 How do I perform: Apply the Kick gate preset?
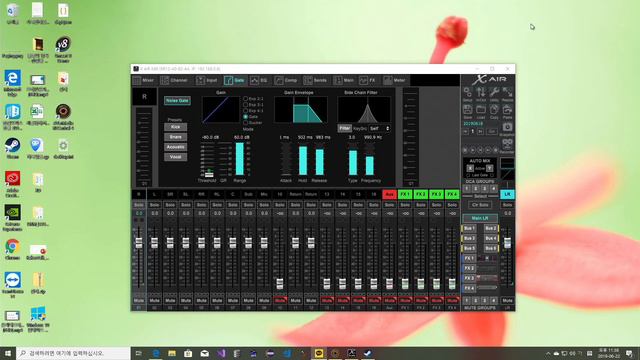point(176,127)
